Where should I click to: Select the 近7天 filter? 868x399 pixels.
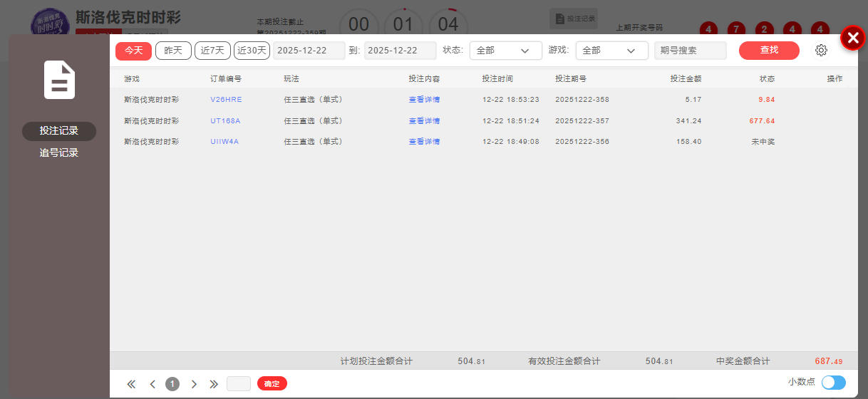[x=212, y=51]
